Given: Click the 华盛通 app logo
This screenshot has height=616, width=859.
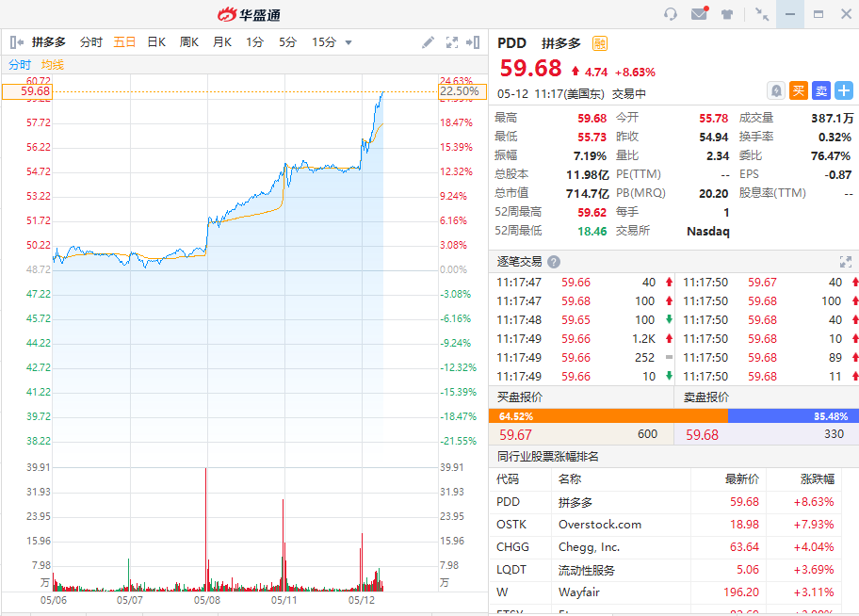Looking at the screenshot, I should 250,14.
